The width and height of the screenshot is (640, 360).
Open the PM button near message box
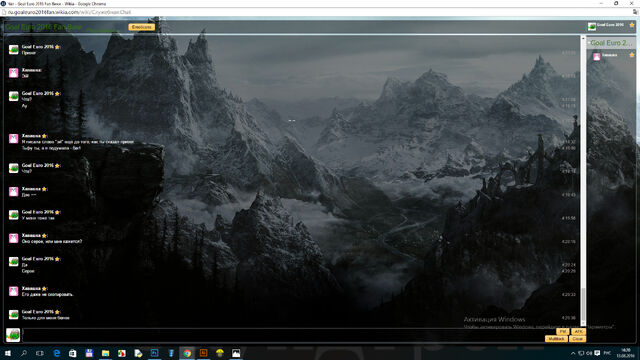point(563,331)
